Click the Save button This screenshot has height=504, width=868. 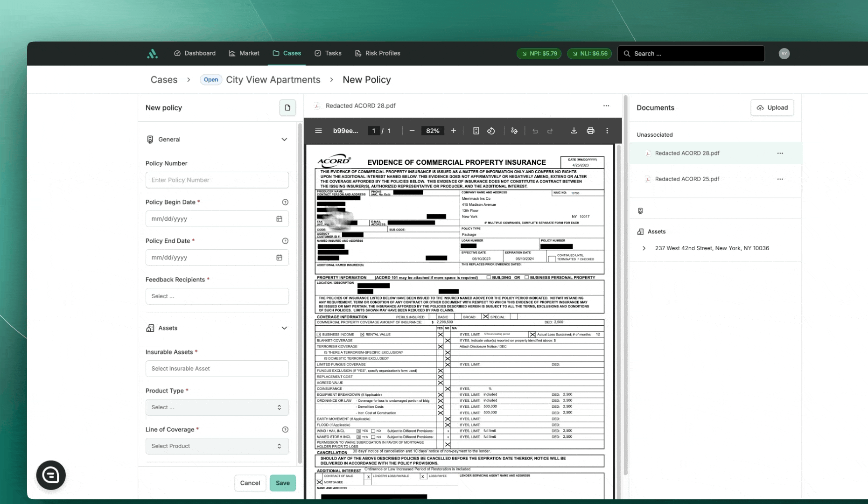[282, 483]
